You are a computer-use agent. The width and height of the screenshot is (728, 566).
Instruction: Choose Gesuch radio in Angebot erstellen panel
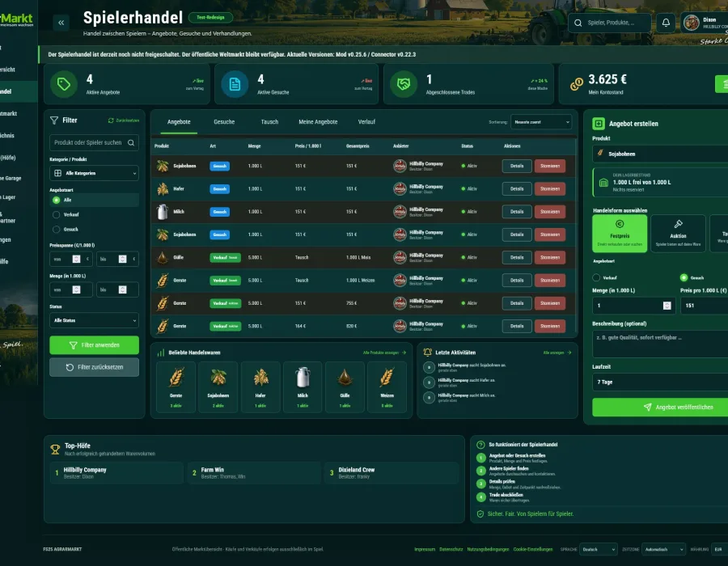pyautogui.click(x=684, y=277)
